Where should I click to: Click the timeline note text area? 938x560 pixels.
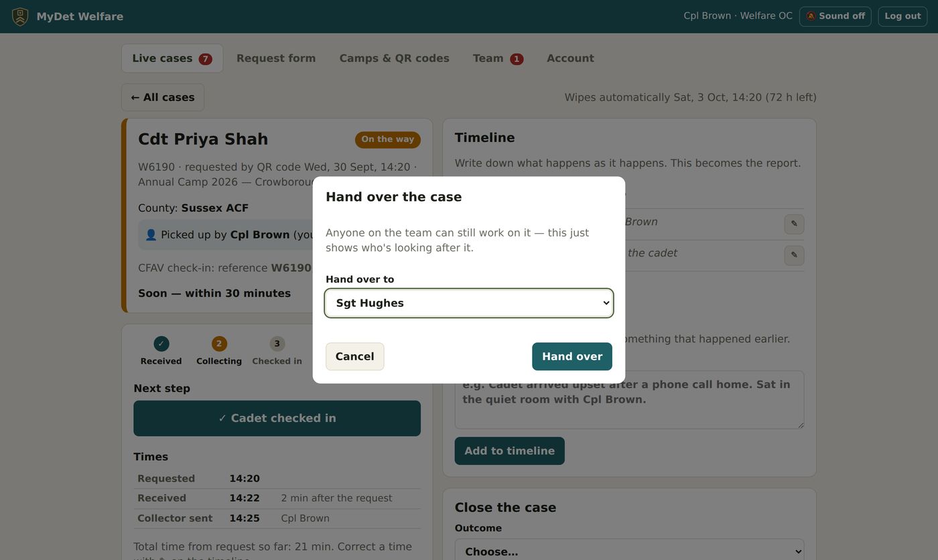tap(629, 400)
